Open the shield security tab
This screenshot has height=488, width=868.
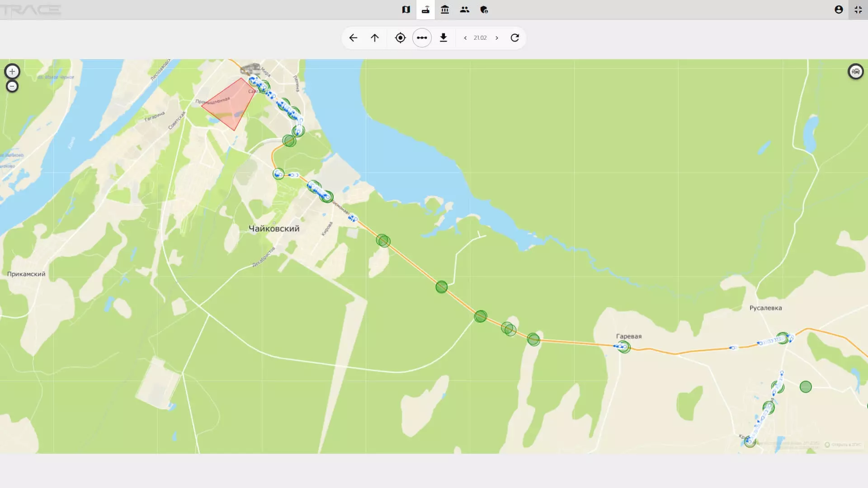point(484,9)
